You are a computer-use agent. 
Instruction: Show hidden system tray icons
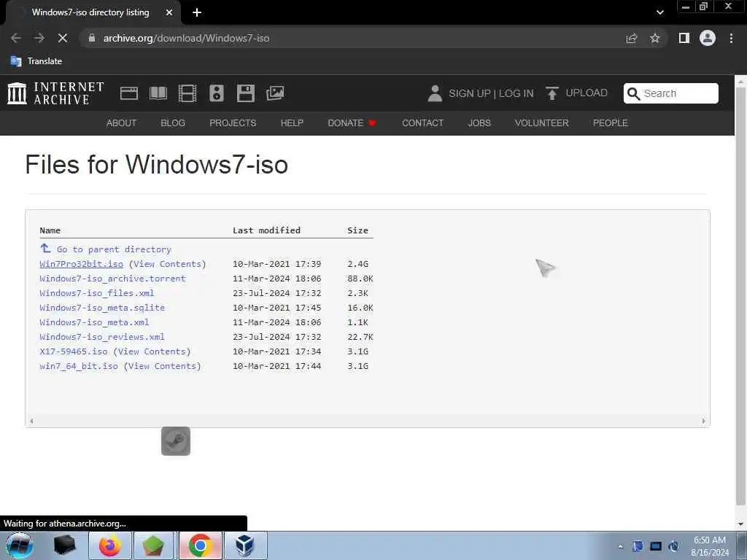[620, 546]
